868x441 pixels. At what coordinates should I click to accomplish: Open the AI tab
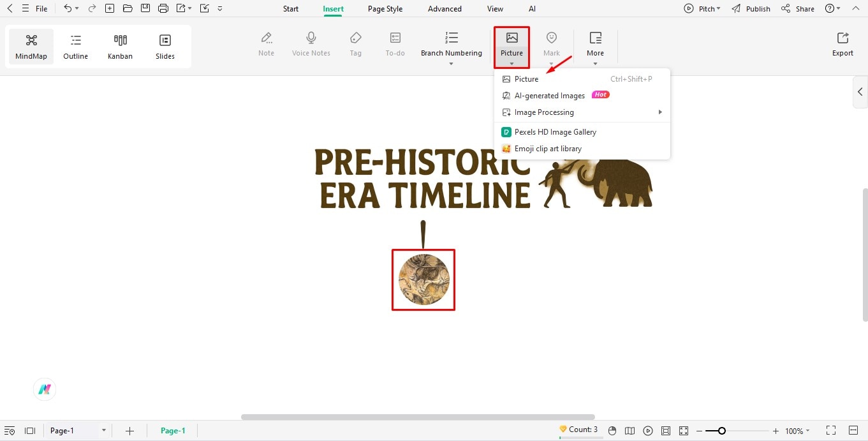[532, 9]
